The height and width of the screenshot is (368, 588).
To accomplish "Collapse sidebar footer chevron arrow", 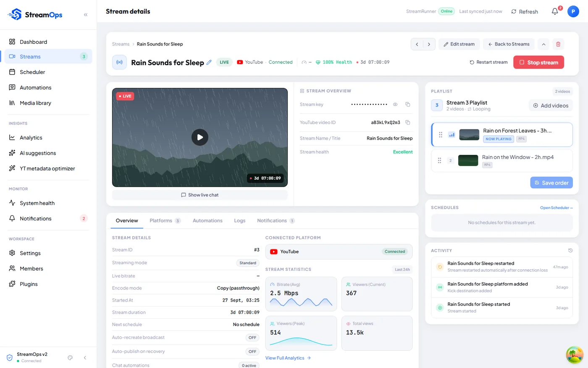I will [x=85, y=357].
